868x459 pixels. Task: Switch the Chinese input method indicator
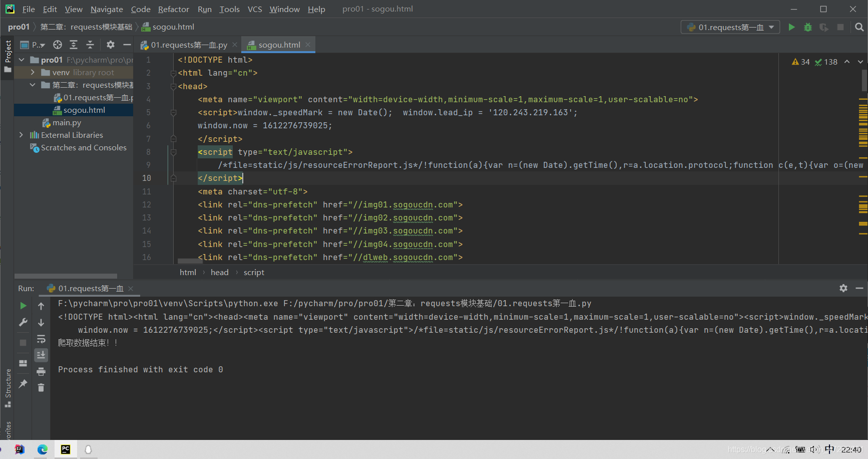coord(829,449)
